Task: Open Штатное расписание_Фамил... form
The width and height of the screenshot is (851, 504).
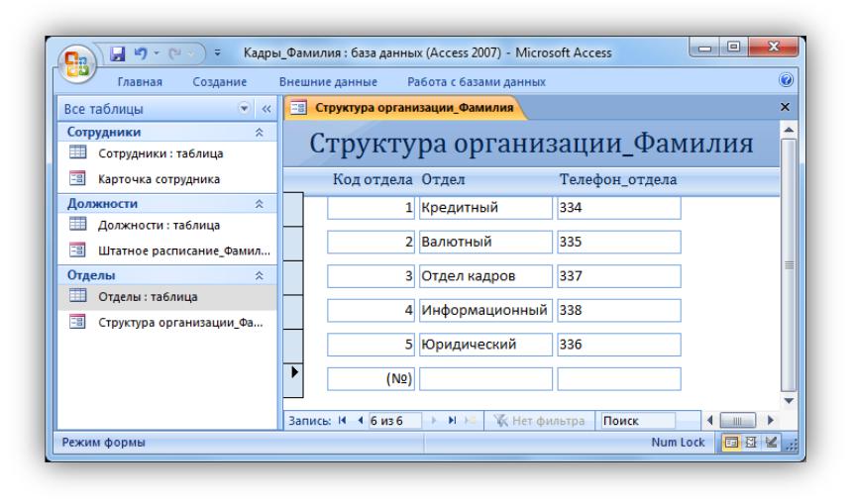Action: (167, 251)
